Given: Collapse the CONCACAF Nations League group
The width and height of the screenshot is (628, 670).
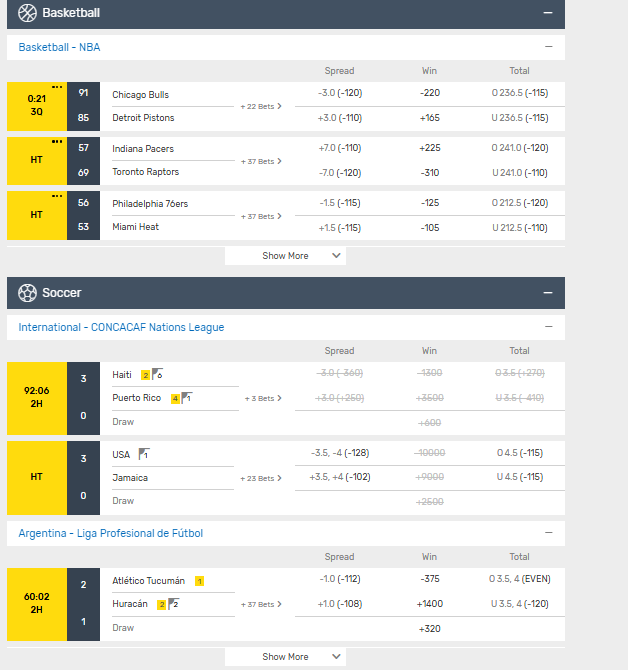Looking at the screenshot, I should pos(548,327).
